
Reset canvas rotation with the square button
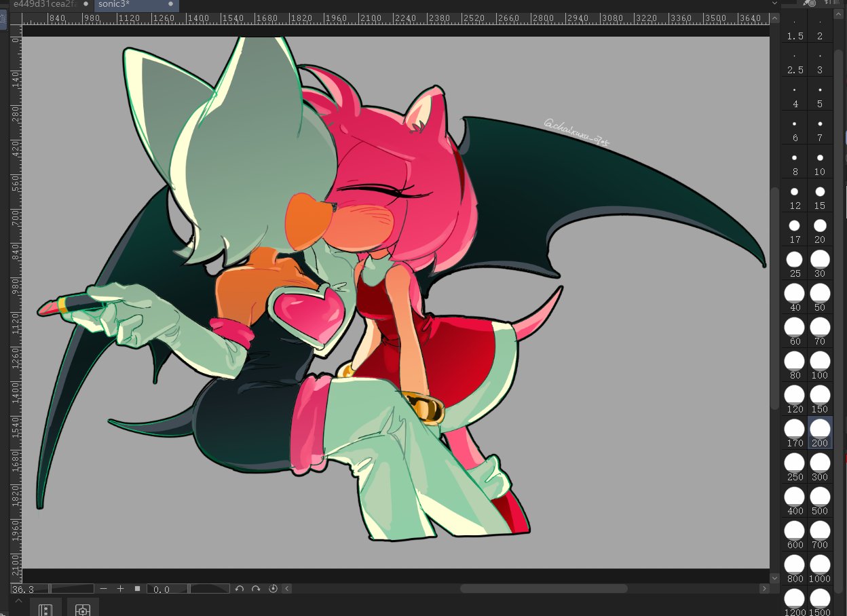(x=137, y=589)
